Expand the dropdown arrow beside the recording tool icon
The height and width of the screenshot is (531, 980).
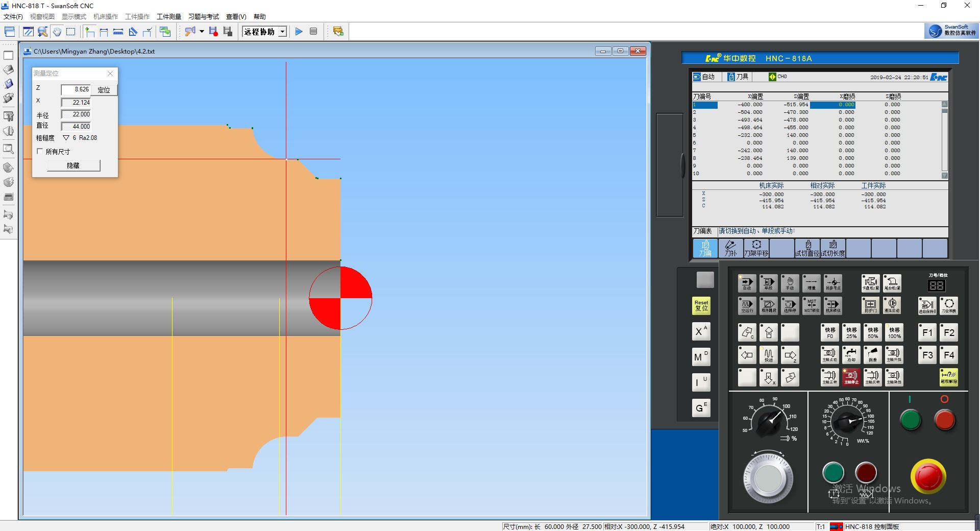coord(202,32)
